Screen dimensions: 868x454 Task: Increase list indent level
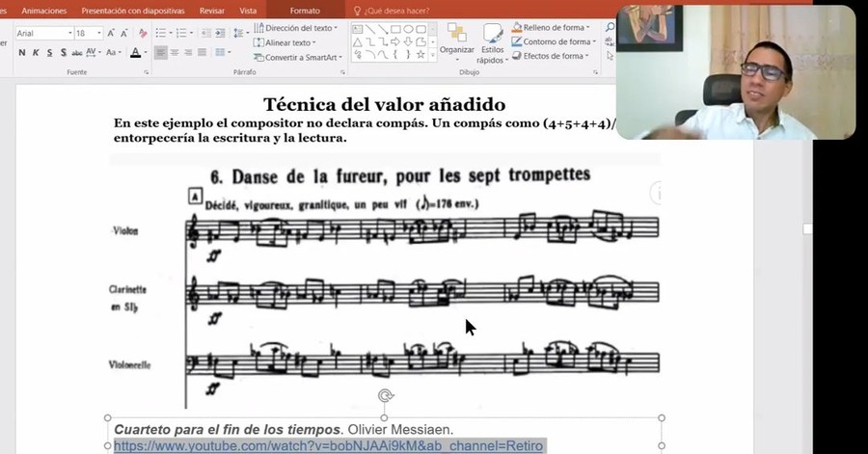tap(220, 33)
